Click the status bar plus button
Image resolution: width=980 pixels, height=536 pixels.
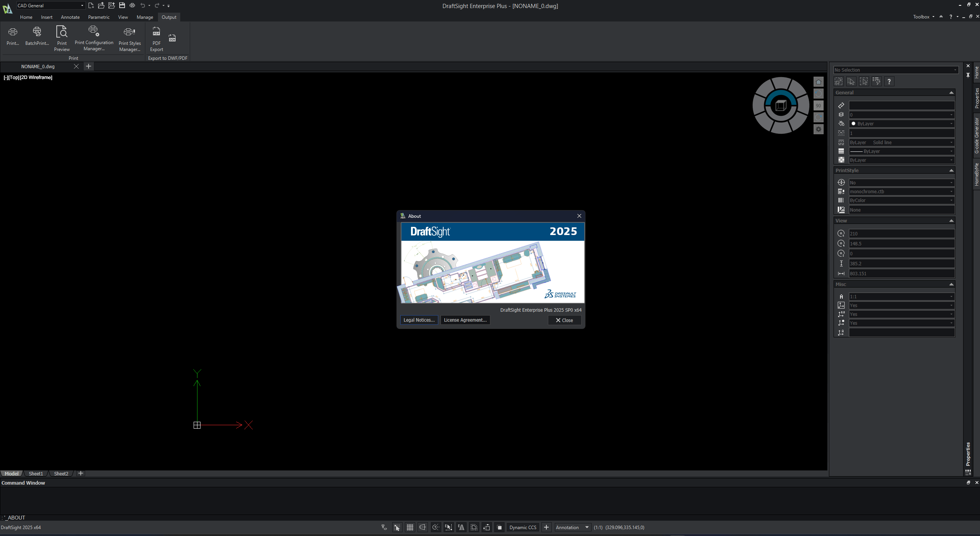coord(546,527)
